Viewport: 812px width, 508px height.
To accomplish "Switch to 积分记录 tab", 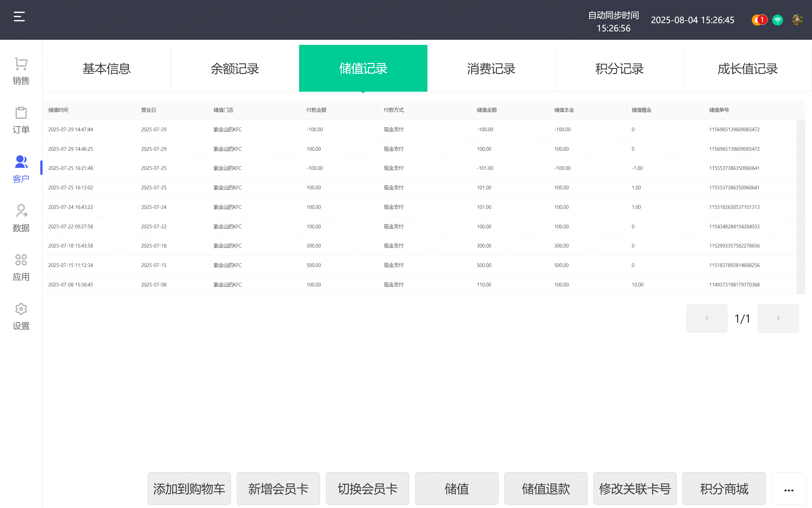I will pos(619,68).
